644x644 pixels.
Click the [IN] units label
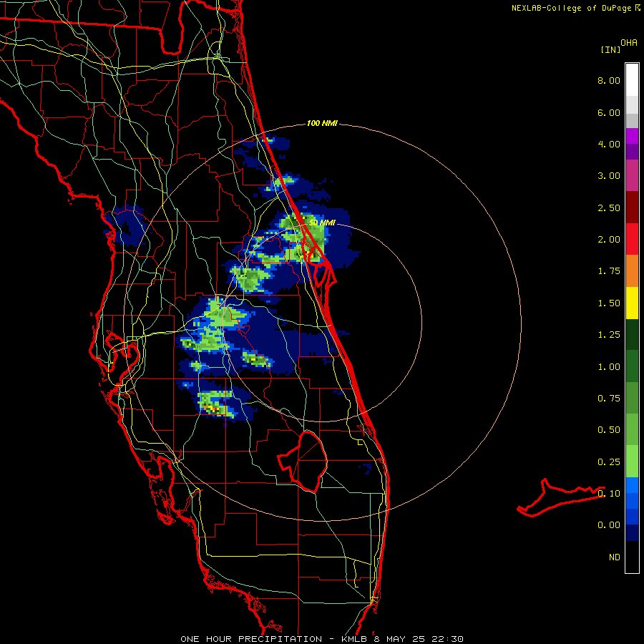[611, 49]
